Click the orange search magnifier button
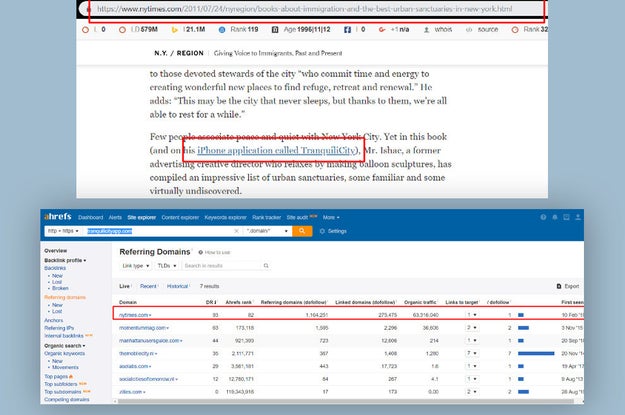 (x=302, y=231)
